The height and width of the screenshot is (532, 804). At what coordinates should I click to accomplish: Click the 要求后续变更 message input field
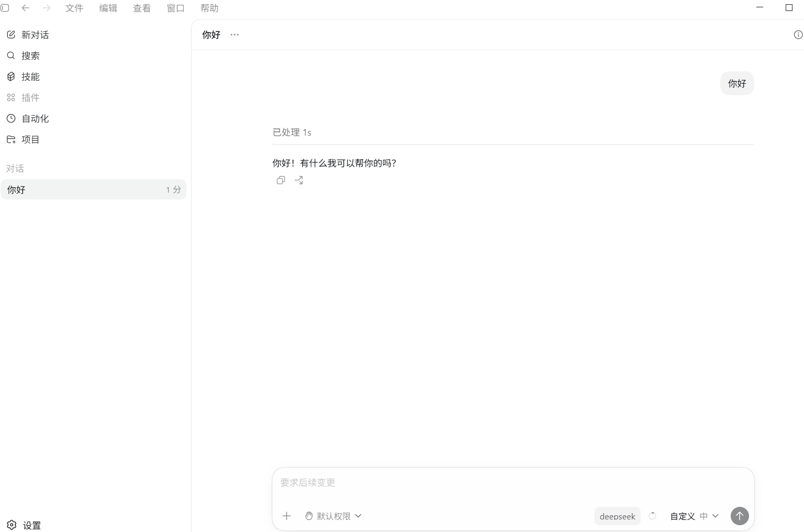[x=513, y=482]
